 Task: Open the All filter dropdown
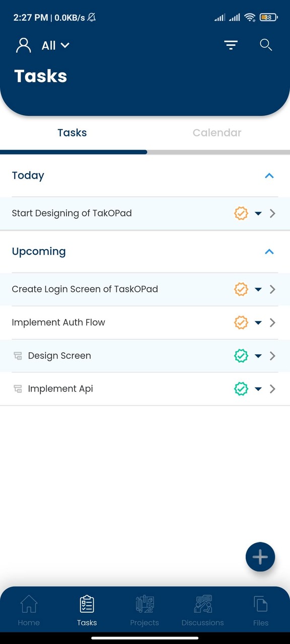(x=55, y=45)
